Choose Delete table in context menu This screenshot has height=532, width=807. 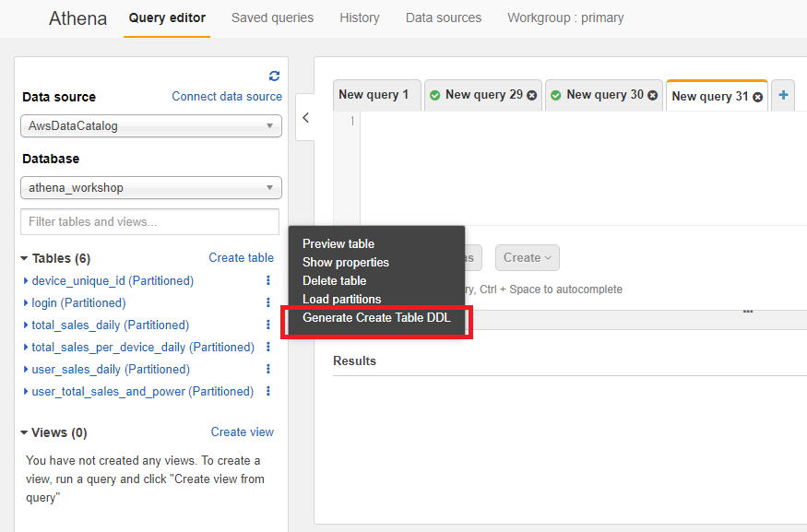click(x=334, y=281)
